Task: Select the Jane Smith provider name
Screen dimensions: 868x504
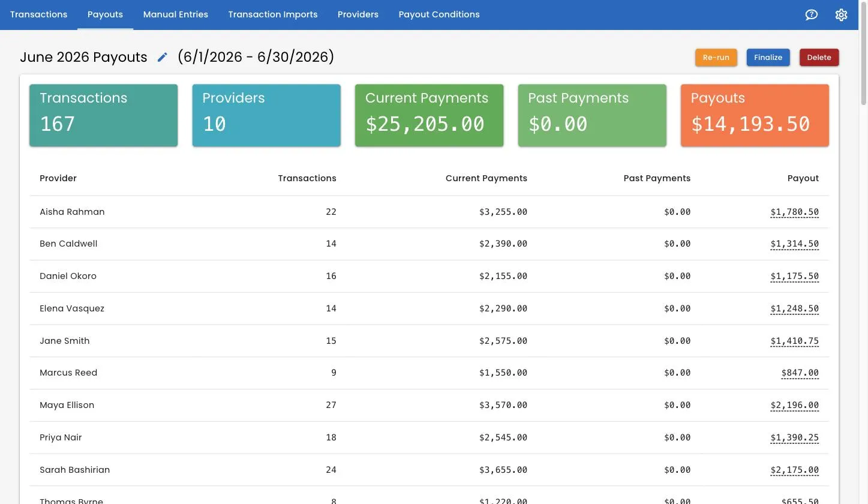Action: coord(65,341)
